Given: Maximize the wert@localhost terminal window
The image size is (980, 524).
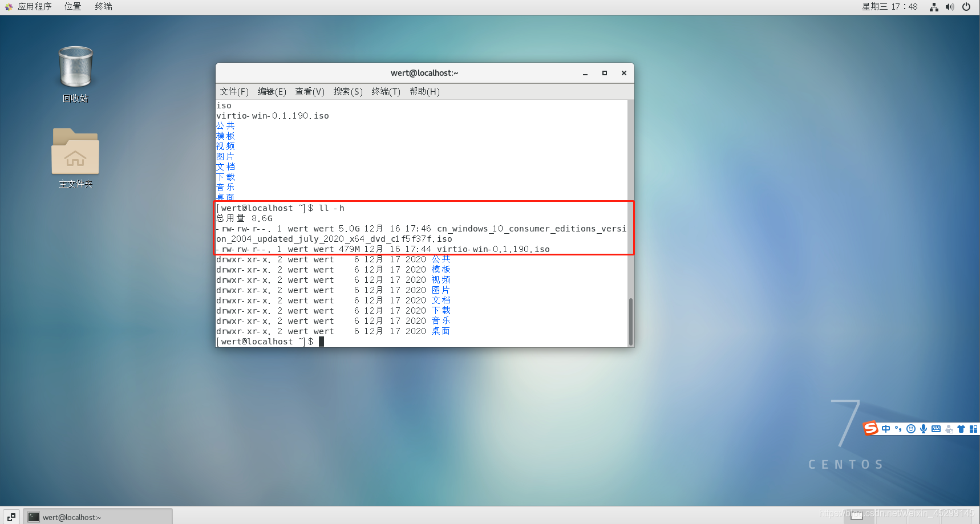Looking at the screenshot, I should (x=605, y=73).
